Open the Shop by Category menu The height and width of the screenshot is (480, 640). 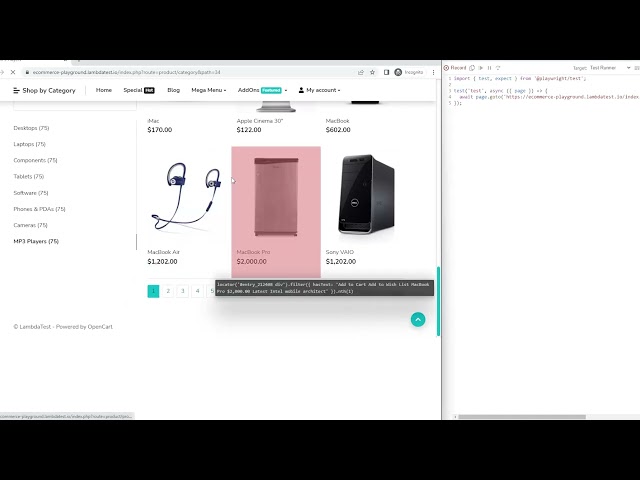click(x=44, y=91)
